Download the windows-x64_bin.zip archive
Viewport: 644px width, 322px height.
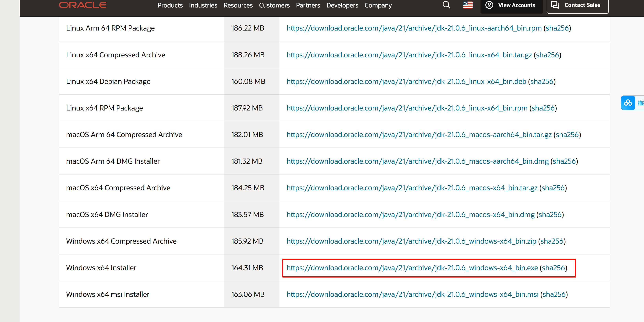click(x=411, y=241)
